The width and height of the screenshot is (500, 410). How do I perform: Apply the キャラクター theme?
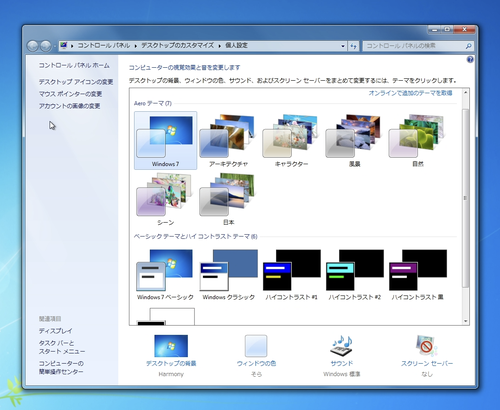[291, 140]
